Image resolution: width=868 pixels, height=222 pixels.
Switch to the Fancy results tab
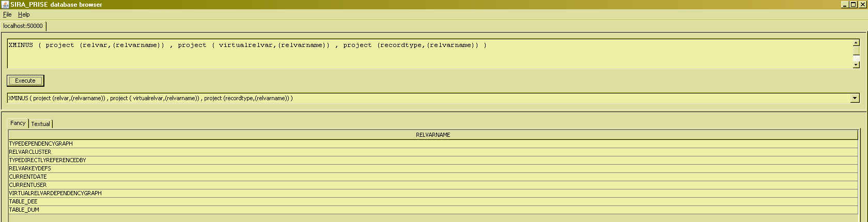pos(18,123)
